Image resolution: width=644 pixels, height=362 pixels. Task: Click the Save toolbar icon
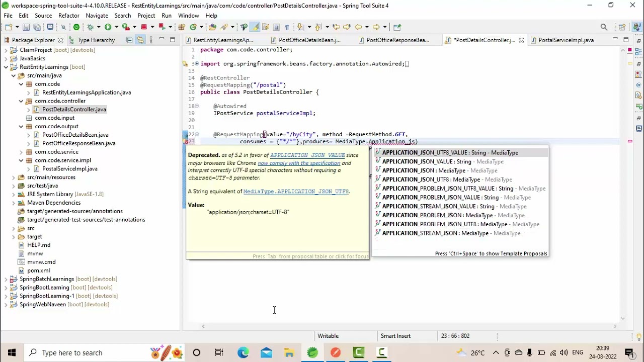coord(26,27)
